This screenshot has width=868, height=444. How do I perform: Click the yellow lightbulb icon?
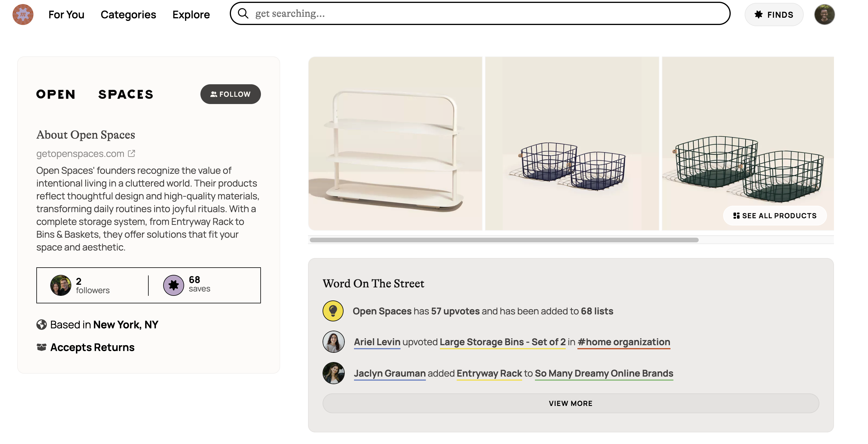pyautogui.click(x=333, y=311)
